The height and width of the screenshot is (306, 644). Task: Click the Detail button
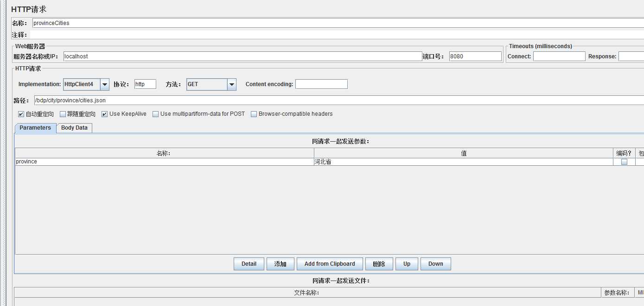[x=249, y=264]
